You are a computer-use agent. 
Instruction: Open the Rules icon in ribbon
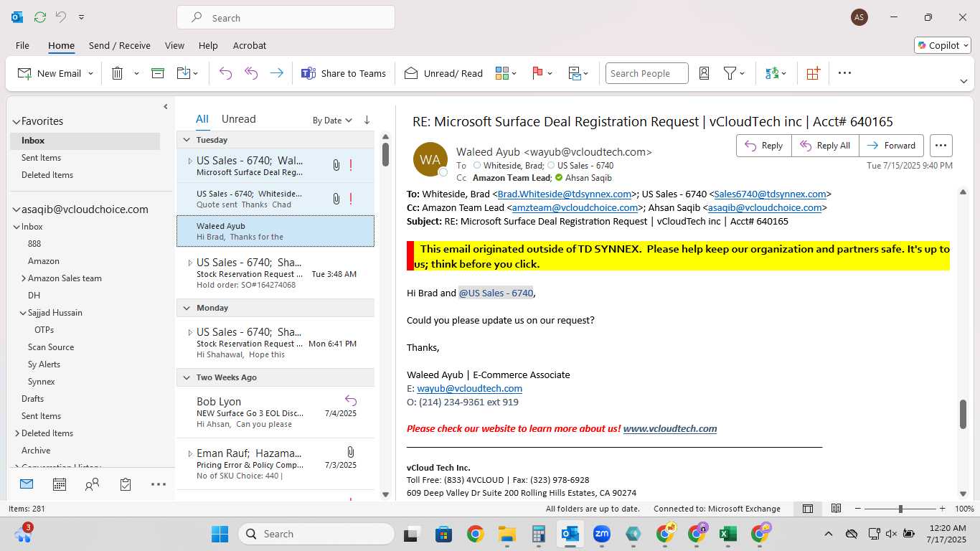pos(574,73)
